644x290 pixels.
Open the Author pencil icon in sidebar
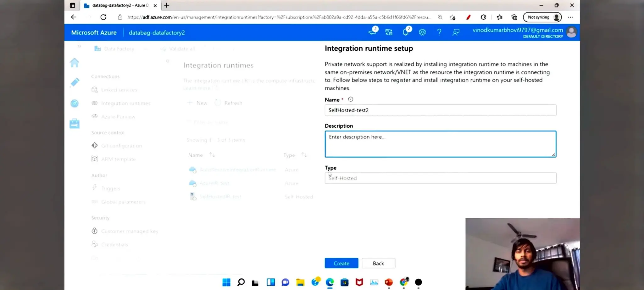coord(75,82)
